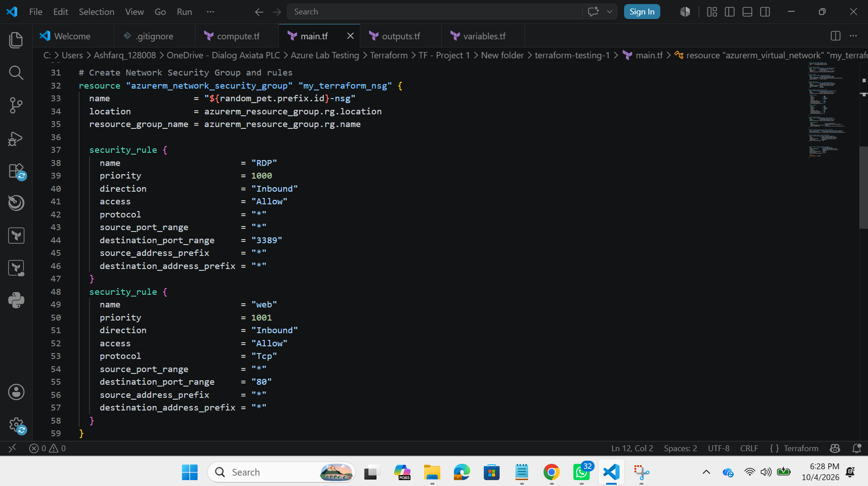Toggle the bottom panel visibility
The height and width of the screenshot is (486, 868).
tap(747, 12)
